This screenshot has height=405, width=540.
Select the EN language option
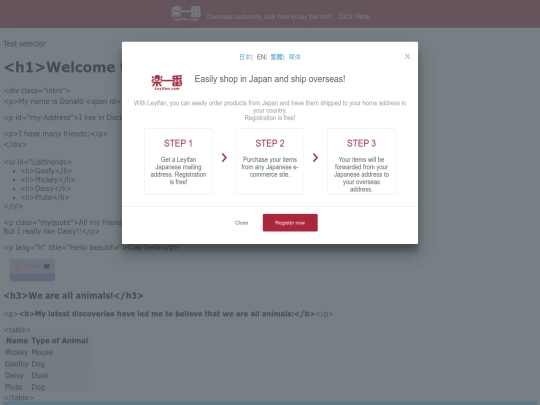[261, 57]
